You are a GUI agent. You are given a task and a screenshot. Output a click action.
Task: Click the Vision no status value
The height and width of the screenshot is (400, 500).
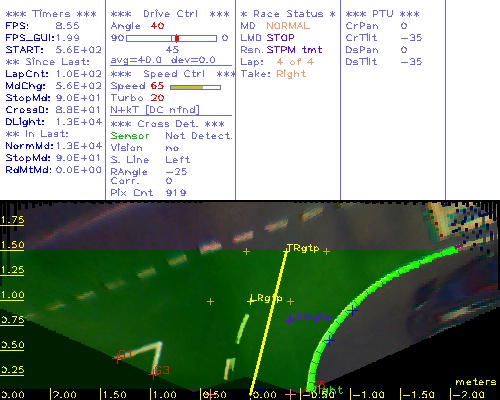(172, 148)
